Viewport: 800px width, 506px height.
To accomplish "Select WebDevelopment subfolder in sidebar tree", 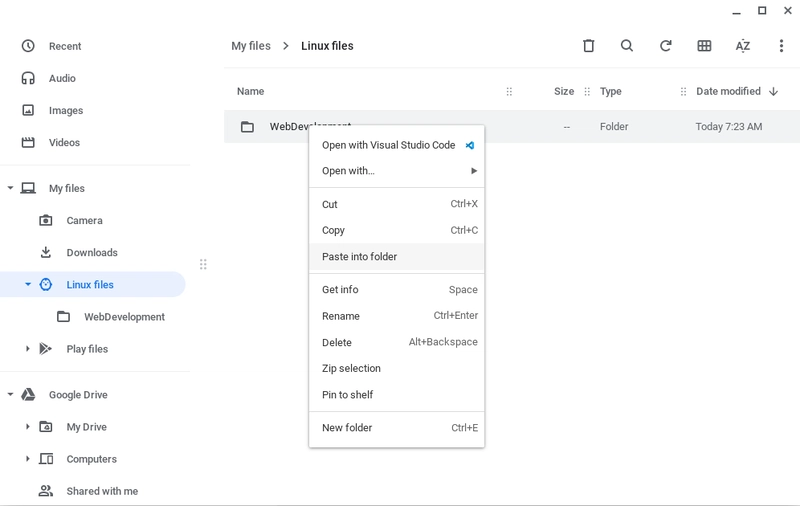I will pyautogui.click(x=123, y=317).
